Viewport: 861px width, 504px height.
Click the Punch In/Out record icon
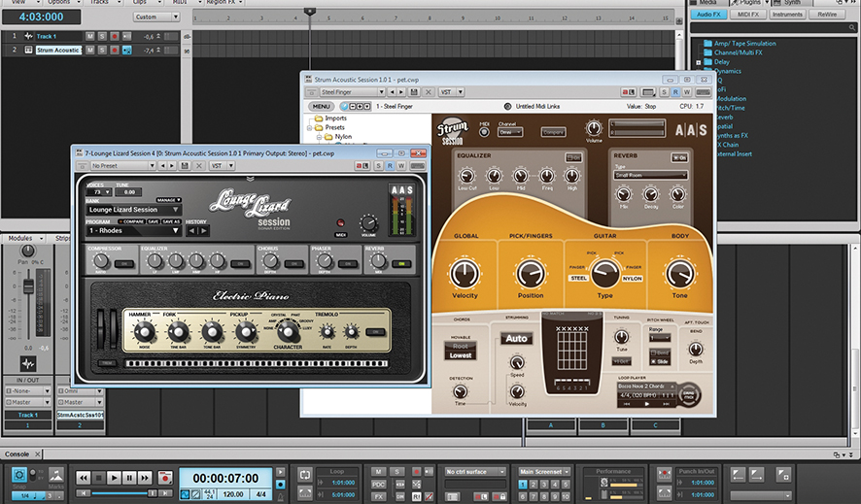(x=664, y=475)
